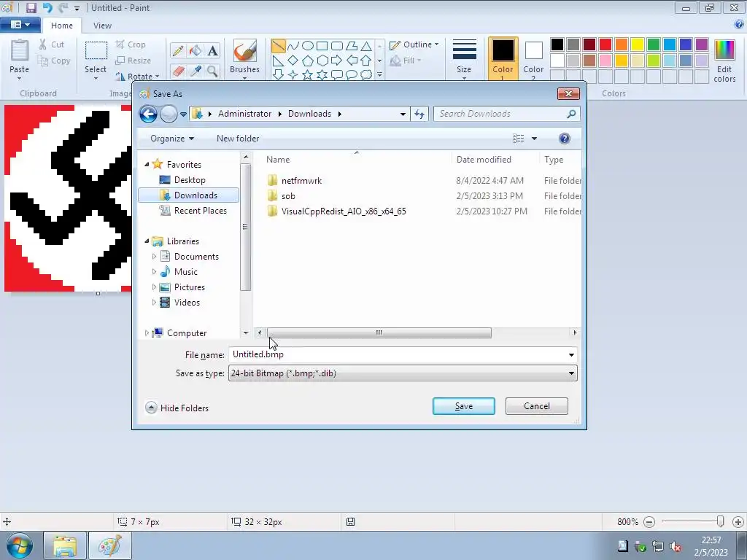This screenshot has height=560, width=747.
Task: Click the Save icon in quick access toolbar
Action: (x=31, y=7)
